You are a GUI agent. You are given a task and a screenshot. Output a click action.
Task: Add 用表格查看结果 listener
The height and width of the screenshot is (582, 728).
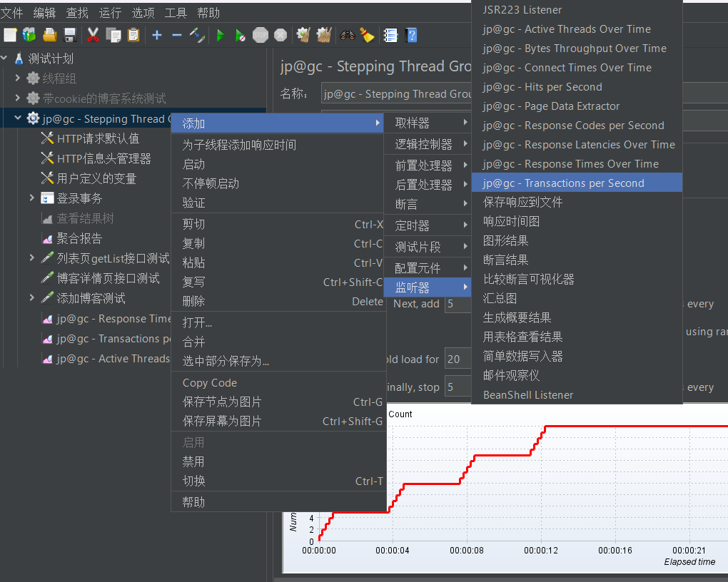(577, 337)
